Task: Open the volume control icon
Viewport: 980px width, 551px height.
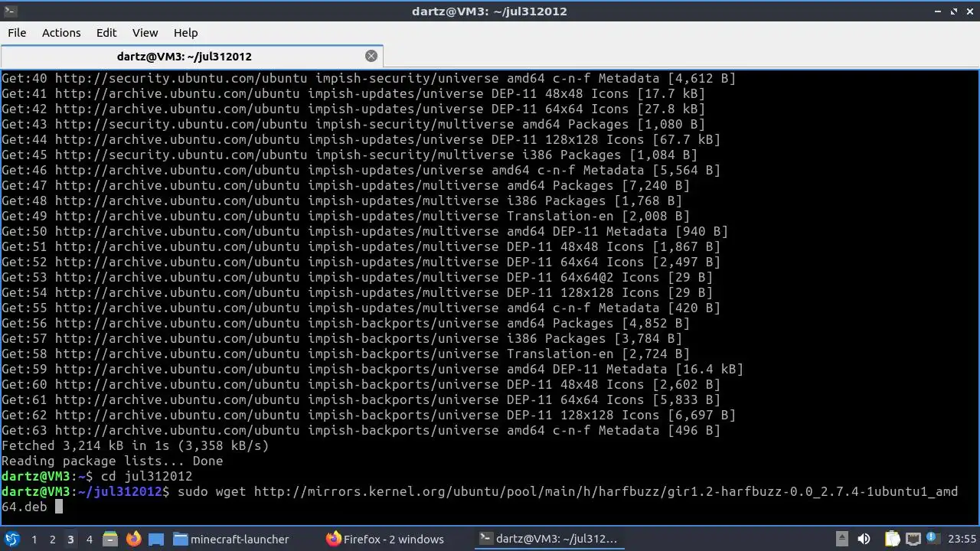Action: pyautogui.click(x=864, y=539)
